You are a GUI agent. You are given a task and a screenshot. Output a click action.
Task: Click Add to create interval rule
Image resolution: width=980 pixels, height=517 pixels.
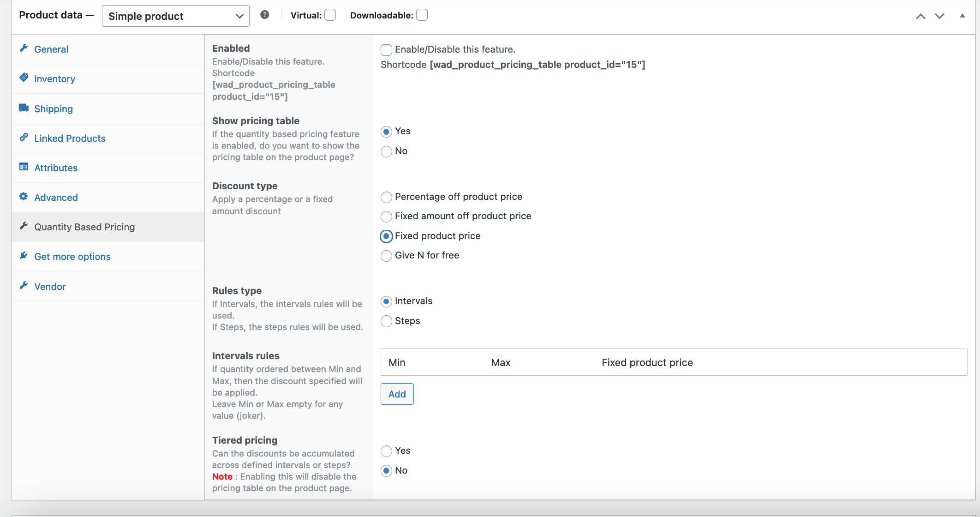click(397, 394)
